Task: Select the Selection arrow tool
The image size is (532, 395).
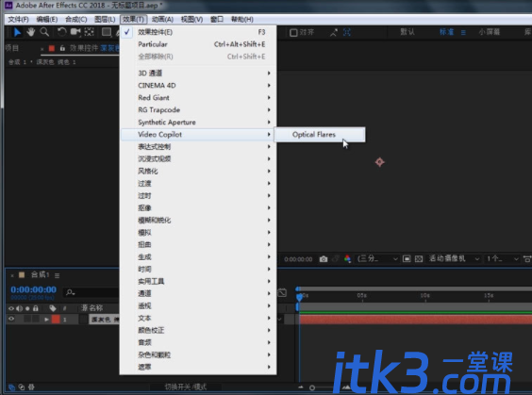Action: [17, 32]
